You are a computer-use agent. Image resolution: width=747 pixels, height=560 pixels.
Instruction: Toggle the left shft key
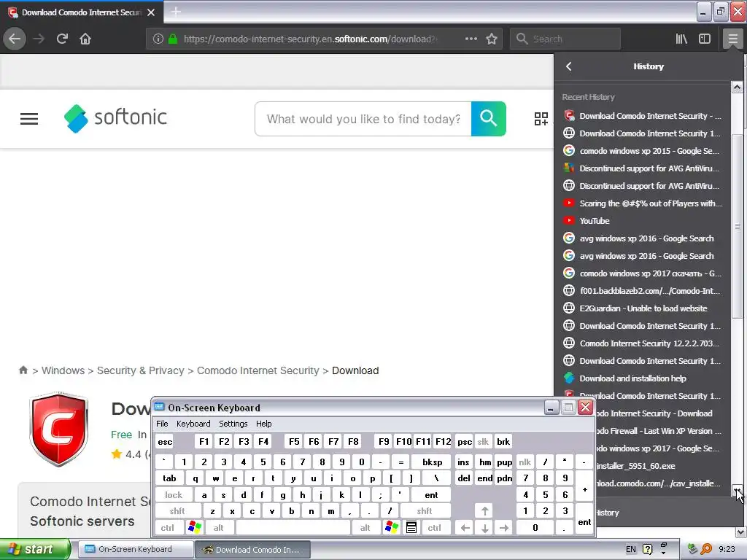pyautogui.click(x=177, y=511)
